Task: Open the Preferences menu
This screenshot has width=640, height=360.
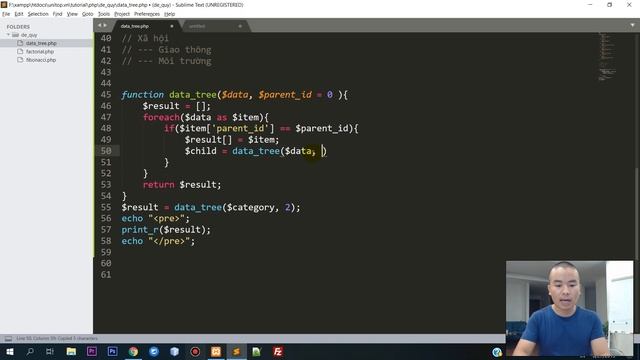Action: click(147, 14)
